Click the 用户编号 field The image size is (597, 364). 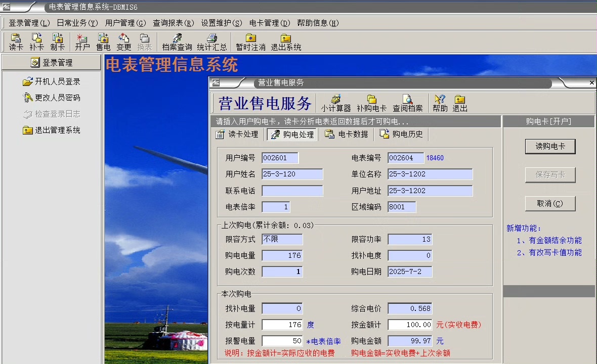(280, 158)
